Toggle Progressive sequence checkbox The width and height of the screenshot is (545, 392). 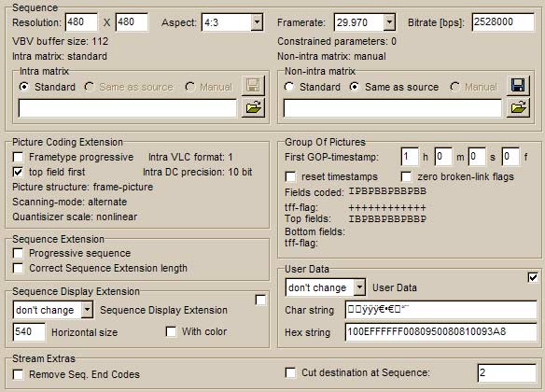tap(18, 253)
